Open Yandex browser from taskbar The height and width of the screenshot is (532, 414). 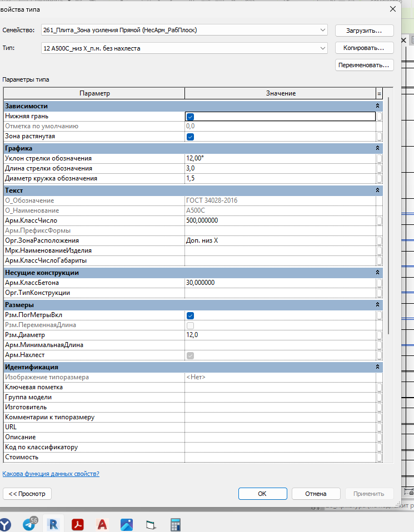5,524
